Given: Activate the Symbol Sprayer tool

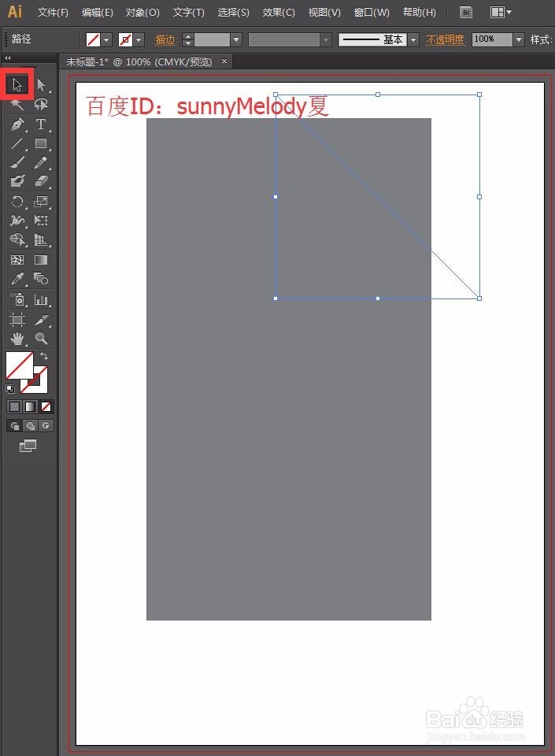Looking at the screenshot, I should tap(17, 299).
